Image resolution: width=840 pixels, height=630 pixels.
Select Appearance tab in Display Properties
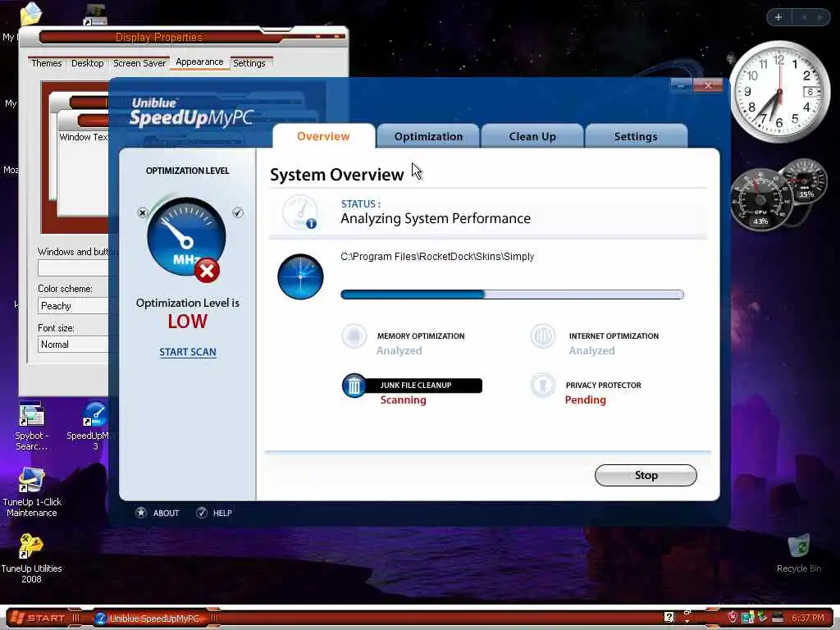coord(199,62)
